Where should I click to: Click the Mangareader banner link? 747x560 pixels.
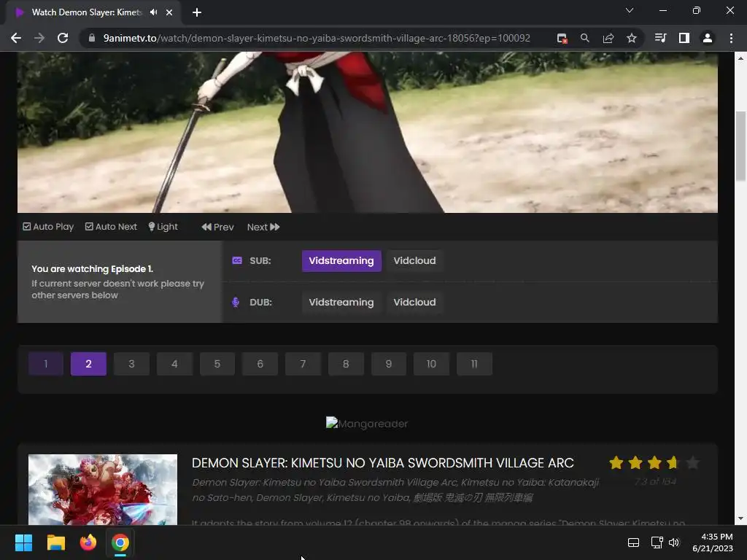tap(367, 424)
